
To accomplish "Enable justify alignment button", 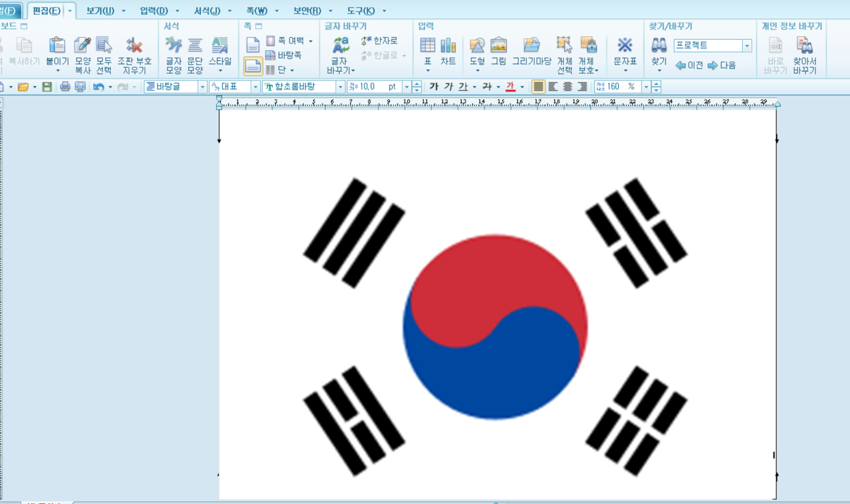I will tap(538, 87).
